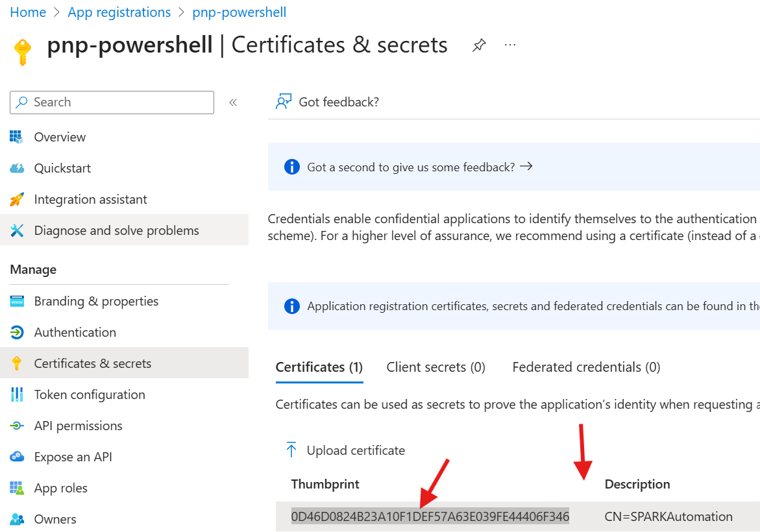Click the Overview icon in sidebar
760x532 pixels.
17,137
